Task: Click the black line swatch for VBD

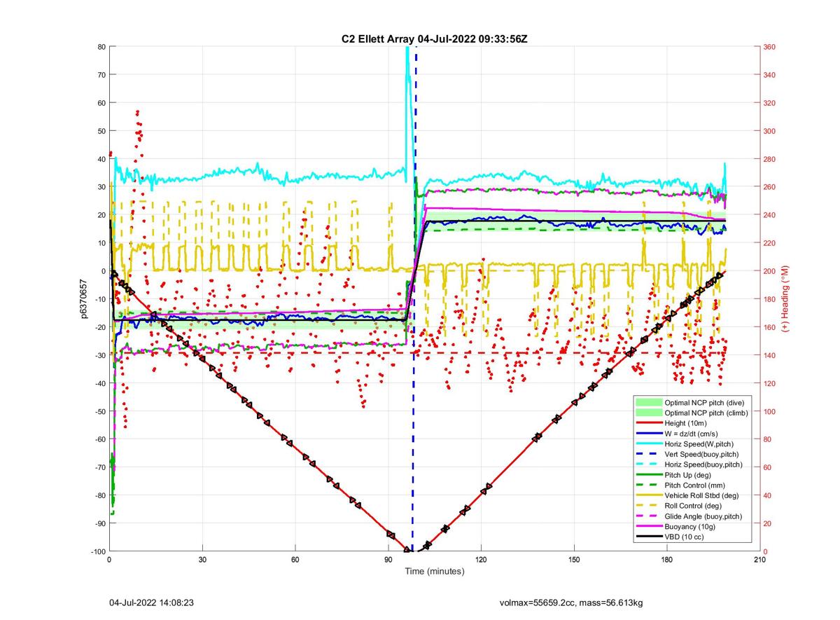Action: 648,537
